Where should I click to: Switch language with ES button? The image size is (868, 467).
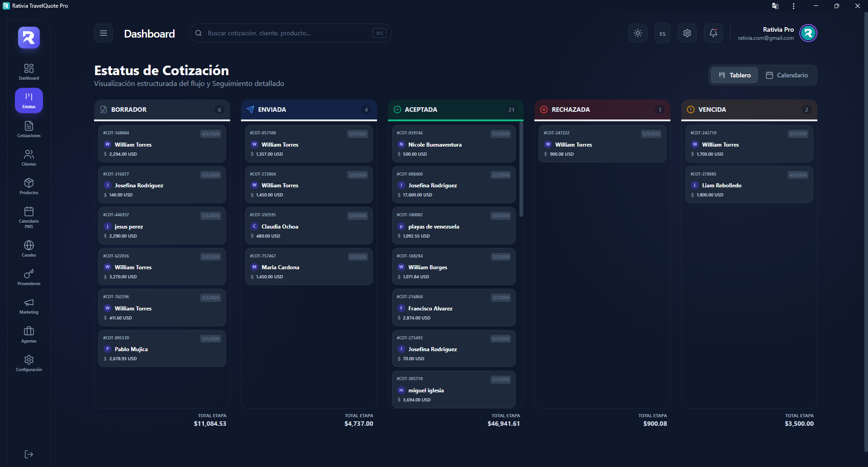pos(662,33)
